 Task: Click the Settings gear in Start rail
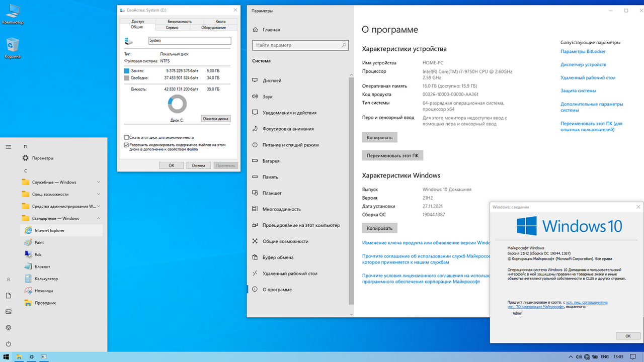click(8, 327)
